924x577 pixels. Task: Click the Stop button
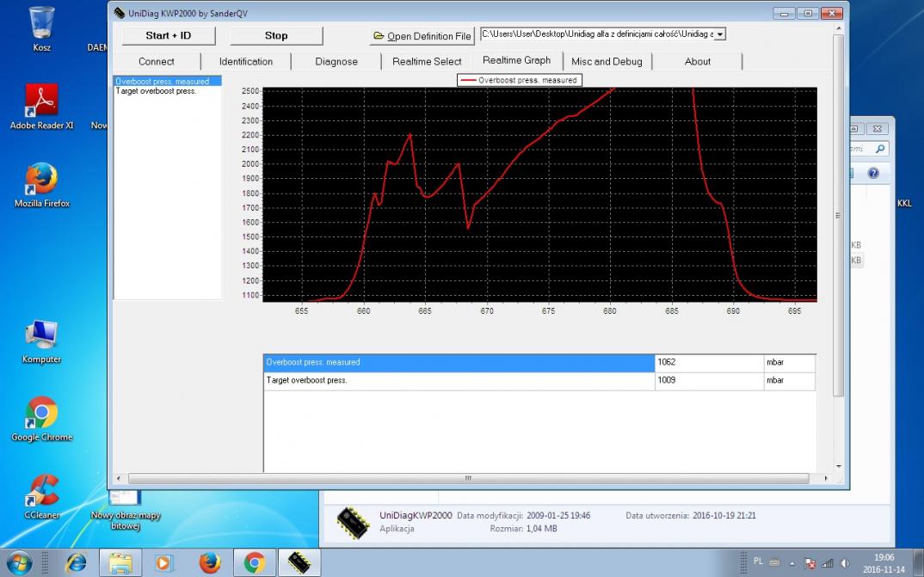click(x=276, y=35)
